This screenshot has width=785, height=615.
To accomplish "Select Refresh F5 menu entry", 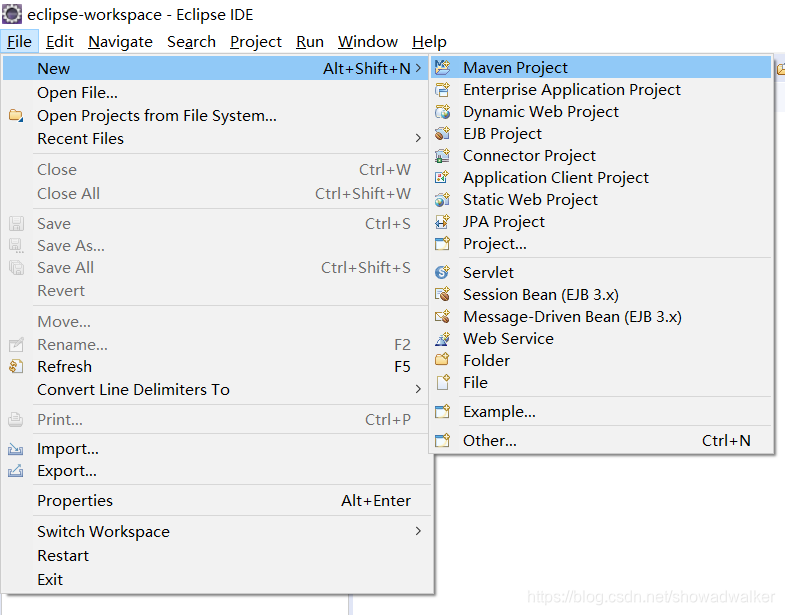I will coord(216,367).
